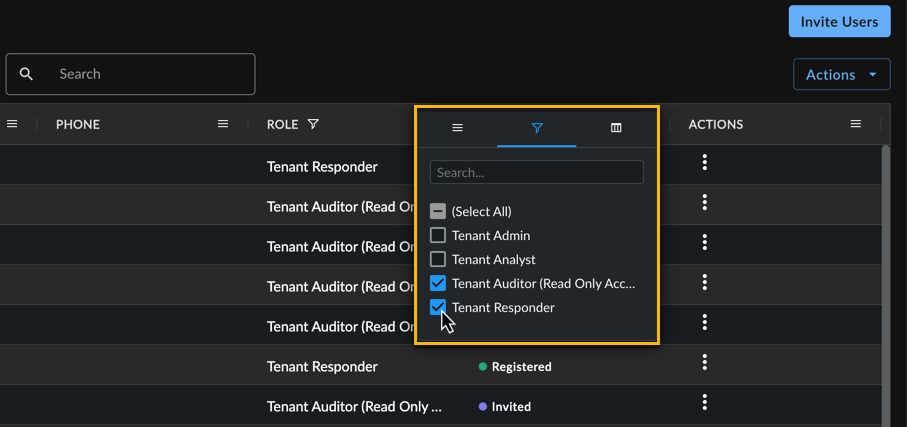The image size is (907, 427).
Task: Click the vertical scrollbar on table right edge
Action: (886, 284)
